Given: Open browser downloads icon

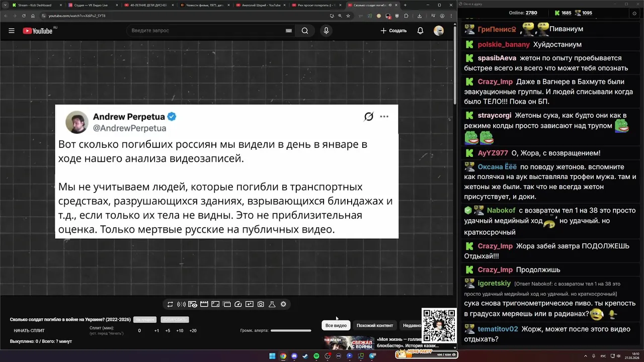Looking at the screenshot, I should [x=419, y=16].
